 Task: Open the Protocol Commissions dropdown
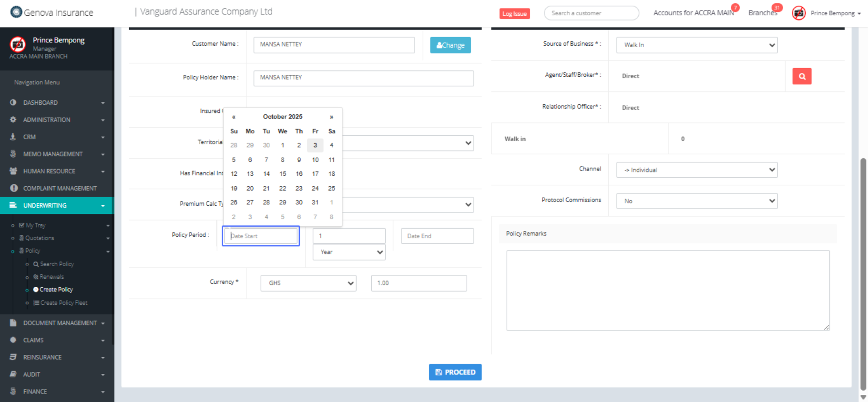(696, 201)
